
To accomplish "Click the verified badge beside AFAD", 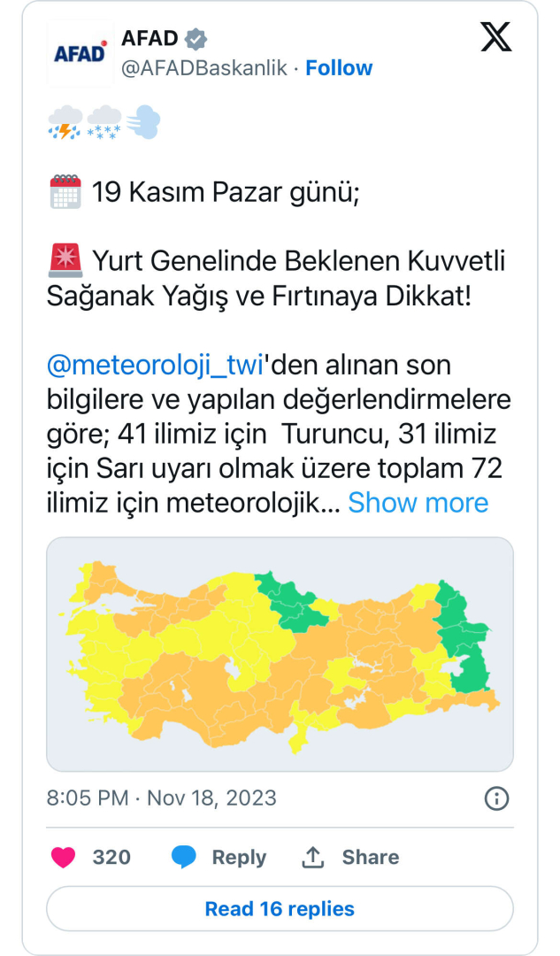I will (196, 39).
